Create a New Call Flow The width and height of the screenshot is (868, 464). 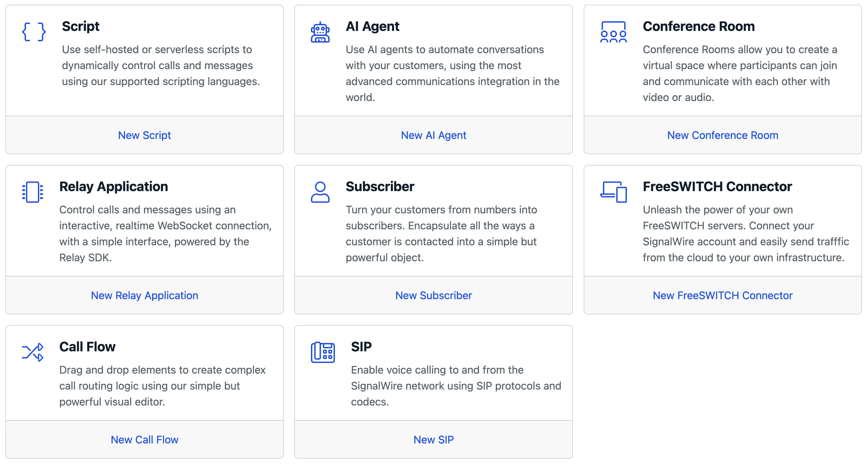(144, 439)
